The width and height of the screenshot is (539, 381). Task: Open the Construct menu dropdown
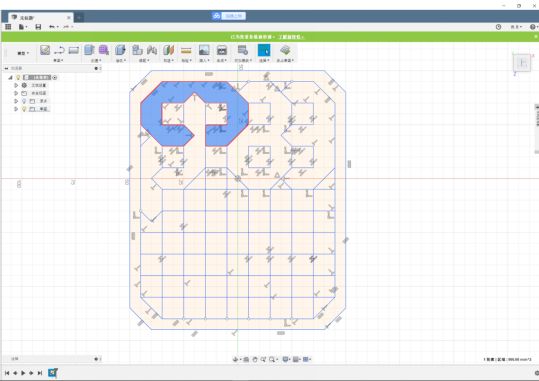168,61
